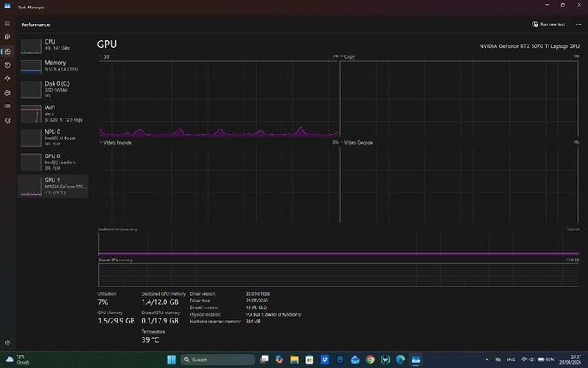Image resolution: width=588 pixels, height=368 pixels.
Task: Click the 3D engine usage graph
Action: [218, 99]
